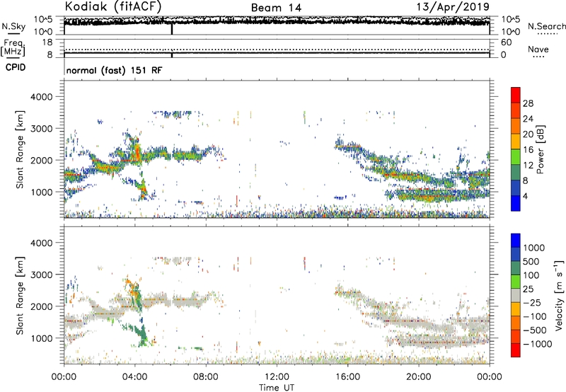
Task: Click the "3000" tick in the Power panel
Action: pos(41,129)
